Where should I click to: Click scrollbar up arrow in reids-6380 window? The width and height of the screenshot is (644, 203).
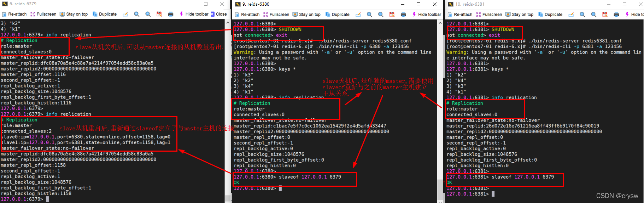click(x=440, y=23)
